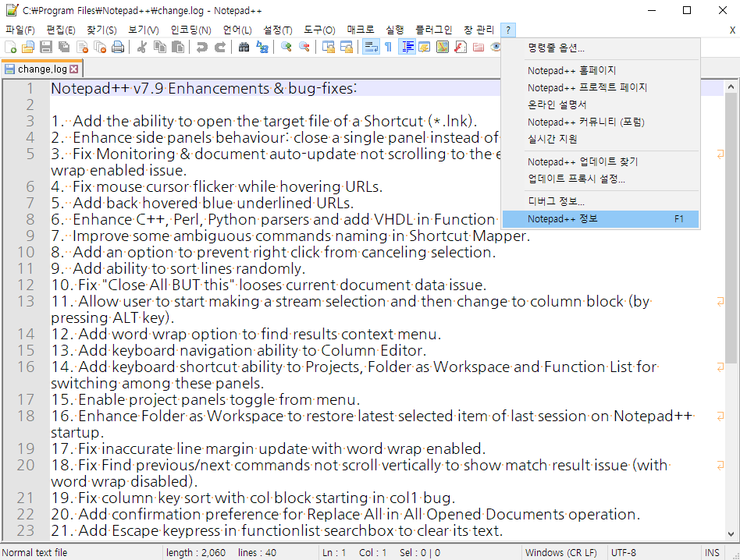Close the change.log tab with red X
Image resolution: width=740 pixels, height=560 pixels.
[x=73, y=69]
